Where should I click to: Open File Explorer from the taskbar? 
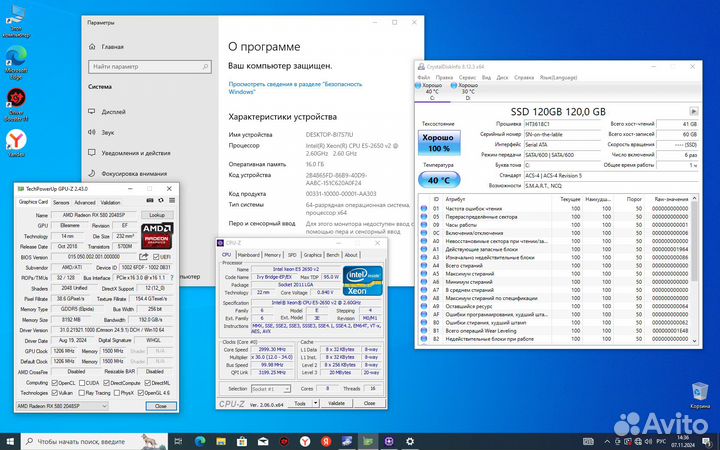tap(221, 442)
